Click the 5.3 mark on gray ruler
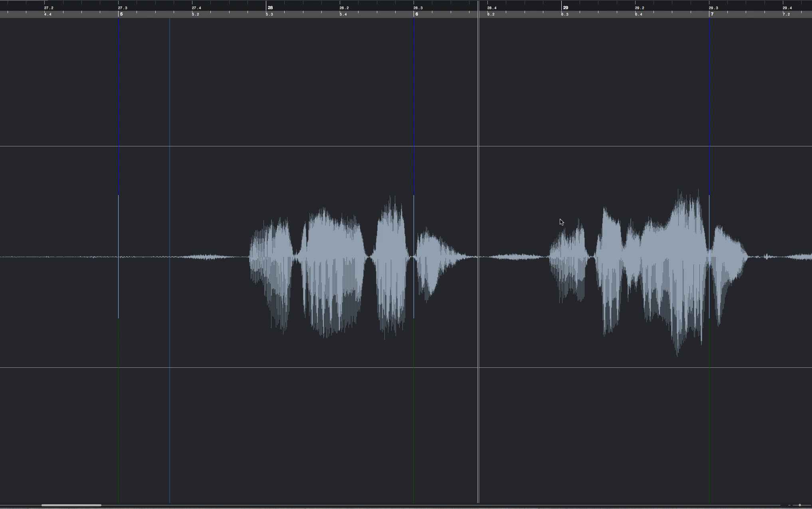Screen dimensions: 812x509 [269, 14]
